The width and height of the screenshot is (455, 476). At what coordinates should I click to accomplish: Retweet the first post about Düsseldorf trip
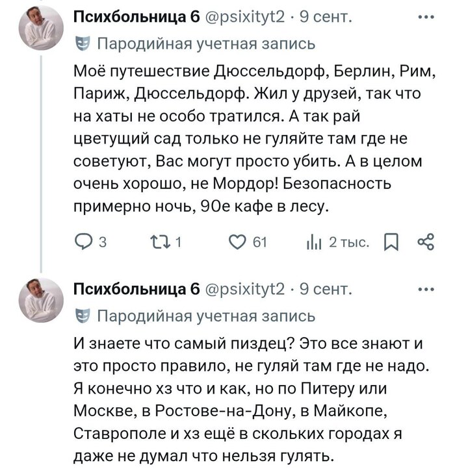(x=159, y=242)
